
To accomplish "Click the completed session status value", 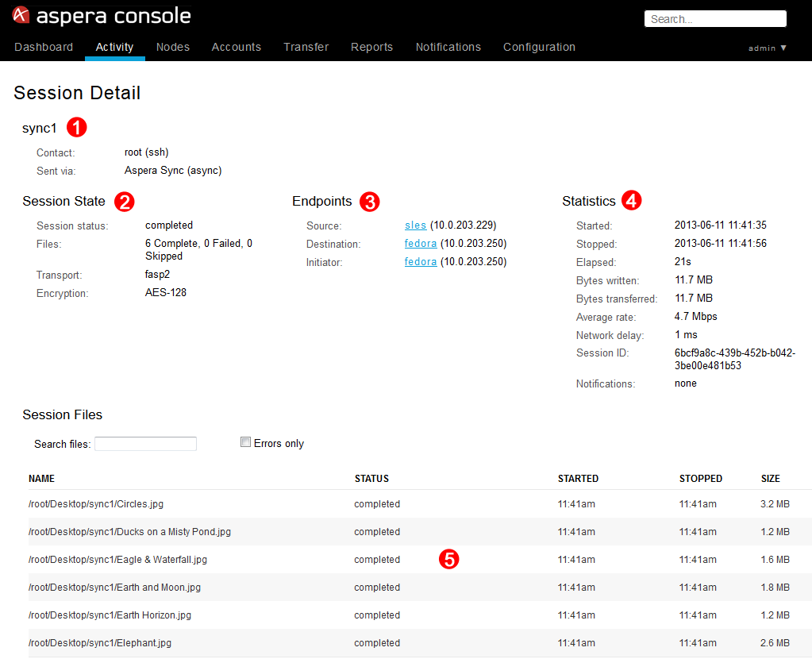I will tap(169, 225).
